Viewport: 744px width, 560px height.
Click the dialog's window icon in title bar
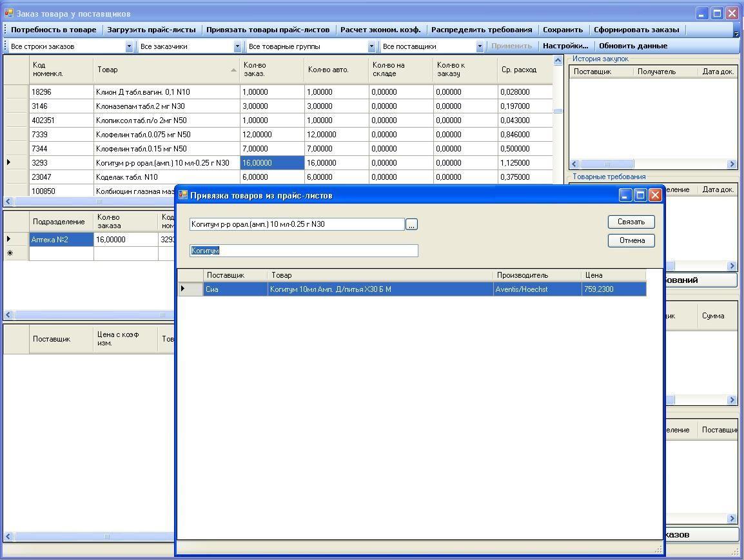[183, 195]
